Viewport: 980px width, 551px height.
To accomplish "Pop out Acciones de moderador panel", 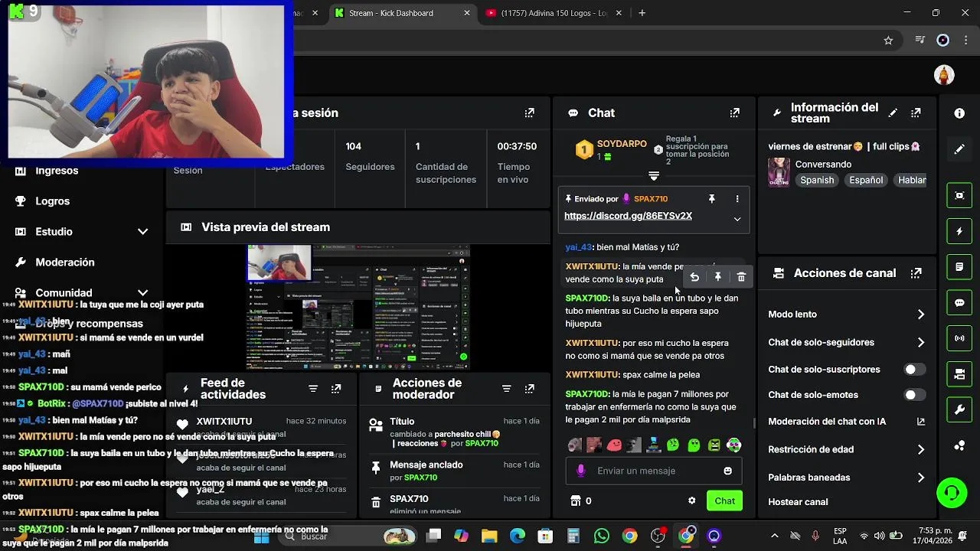I will 529,389.
